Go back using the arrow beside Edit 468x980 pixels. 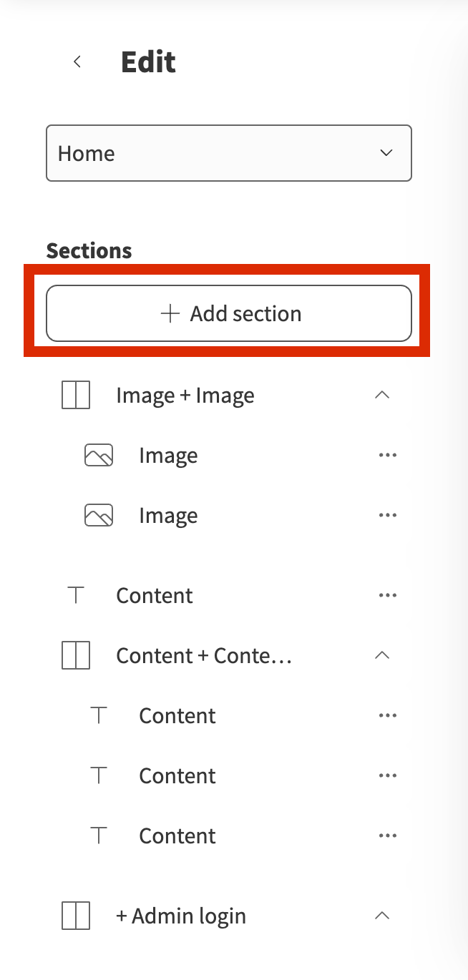click(77, 62)
